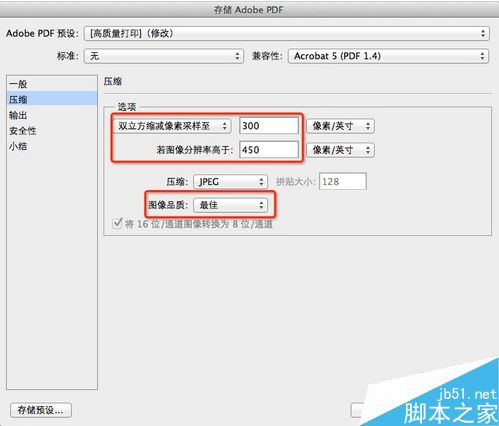Click the 压缩 panel heading text

(113, 81)
